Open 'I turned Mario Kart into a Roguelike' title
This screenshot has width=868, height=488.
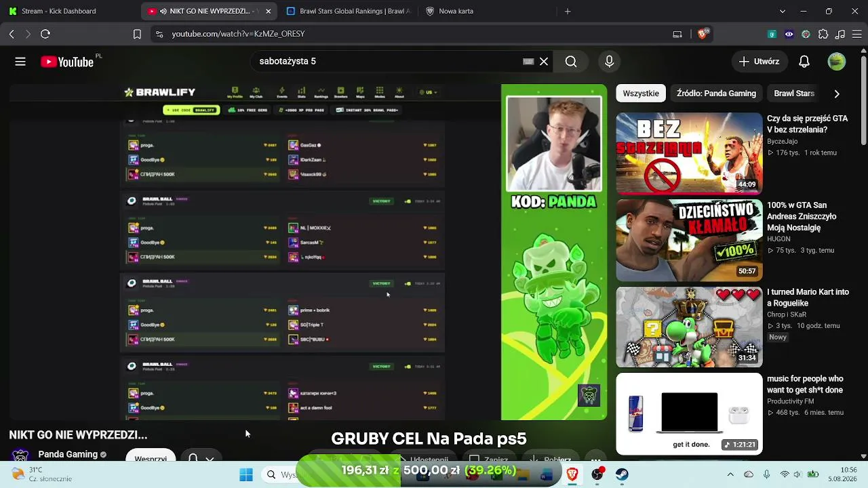coord(808,298)
